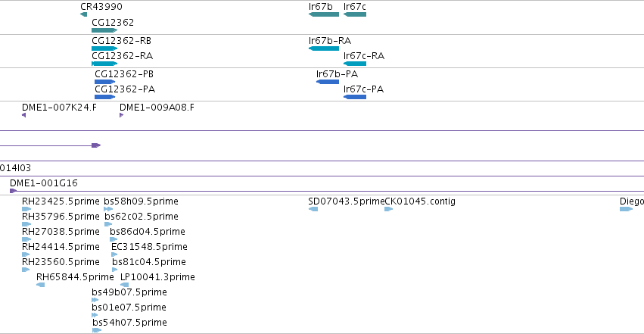Select the bs54h07.5prime EST arrow

point(97,330)
